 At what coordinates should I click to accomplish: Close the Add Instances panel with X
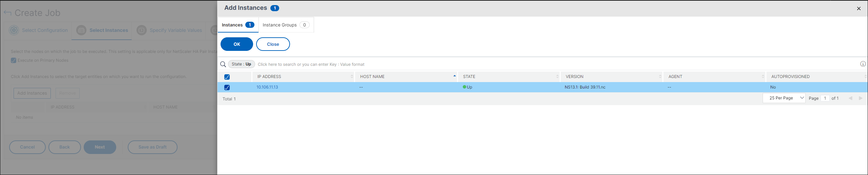point(859,8)
